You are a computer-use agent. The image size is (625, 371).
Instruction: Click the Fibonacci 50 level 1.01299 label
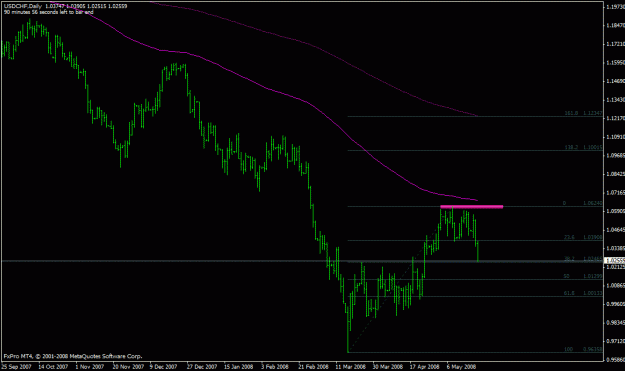coord(583,276)
